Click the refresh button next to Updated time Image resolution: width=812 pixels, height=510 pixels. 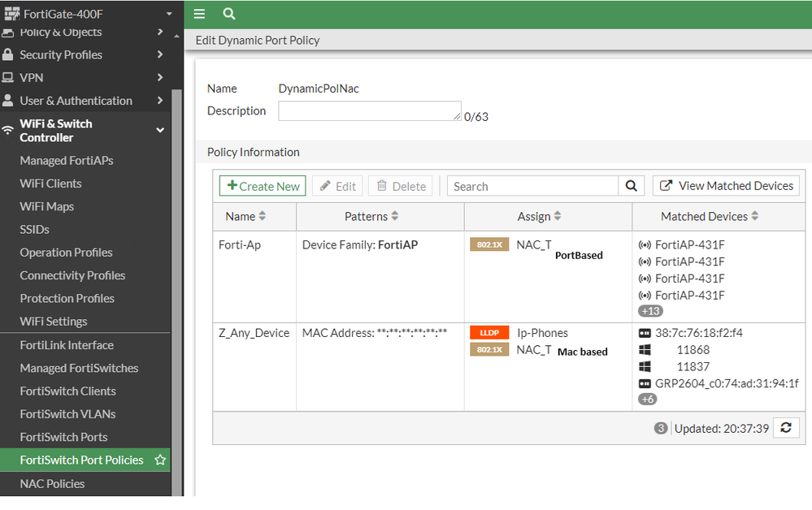click(786, 428)
